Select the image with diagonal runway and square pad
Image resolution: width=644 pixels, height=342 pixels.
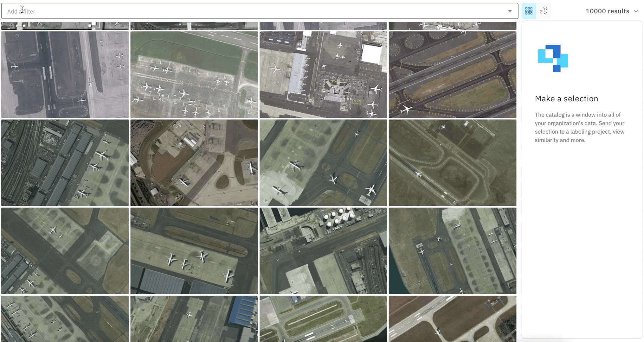(65, 251)
